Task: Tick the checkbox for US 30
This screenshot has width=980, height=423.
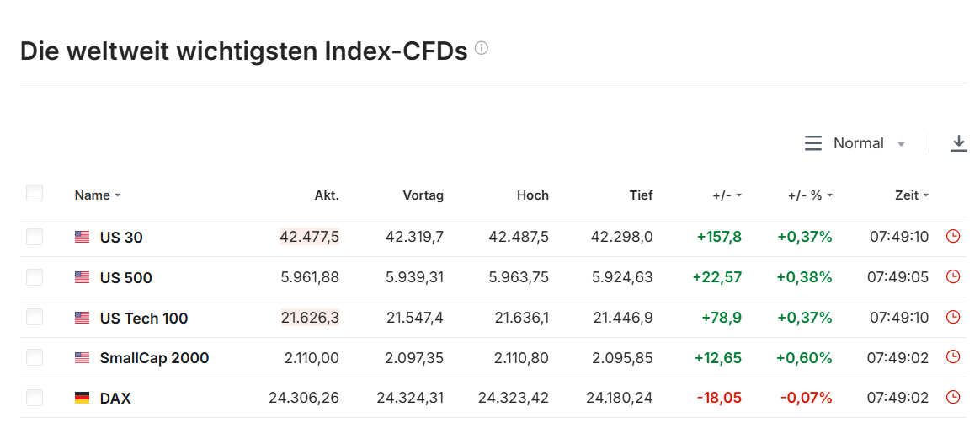Action: (x=35, y=237)
